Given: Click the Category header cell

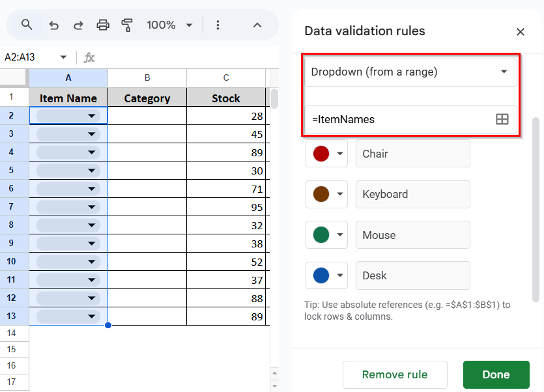Looking at the screenshot, I should pos(147,98).
